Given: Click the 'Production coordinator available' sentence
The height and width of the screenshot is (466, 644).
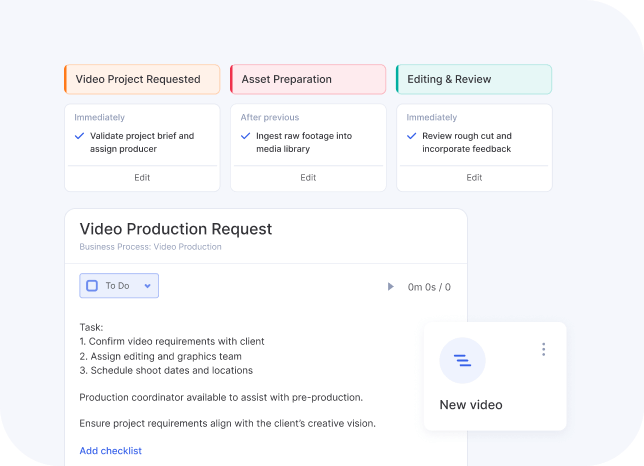Looking at the screenshot, I should coord(221,397).
